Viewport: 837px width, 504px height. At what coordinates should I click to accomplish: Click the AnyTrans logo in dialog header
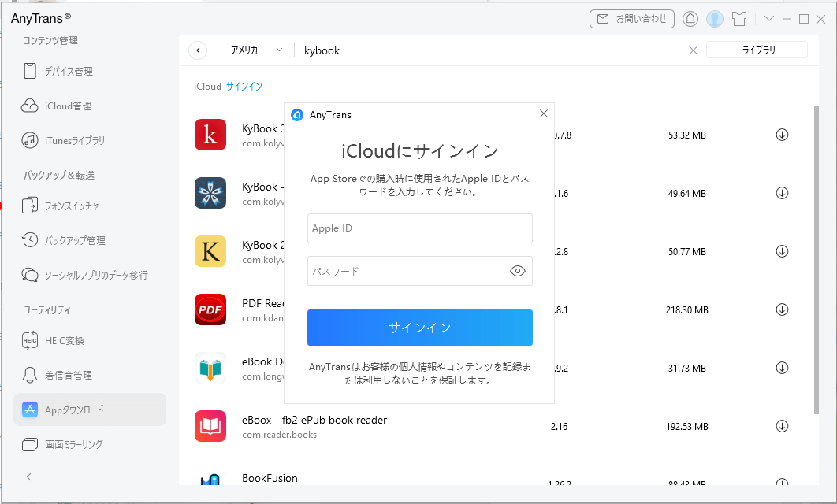pos(297,115)
